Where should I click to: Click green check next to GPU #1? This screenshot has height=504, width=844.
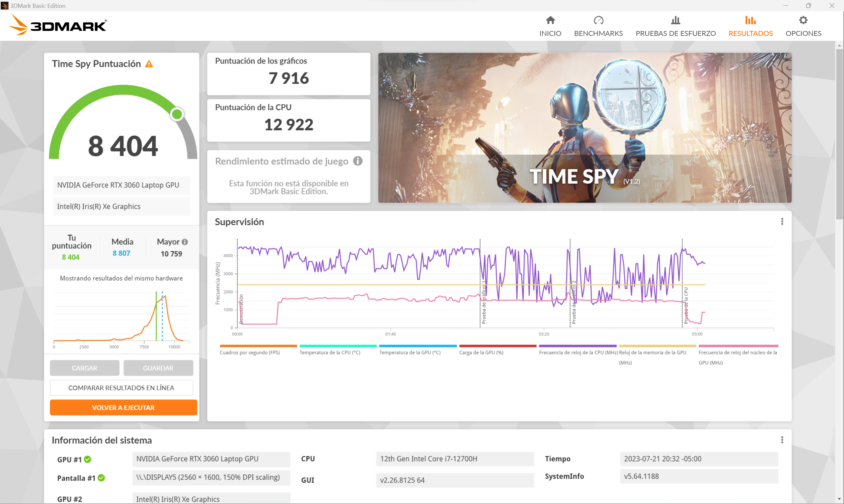tap(88, 460)
